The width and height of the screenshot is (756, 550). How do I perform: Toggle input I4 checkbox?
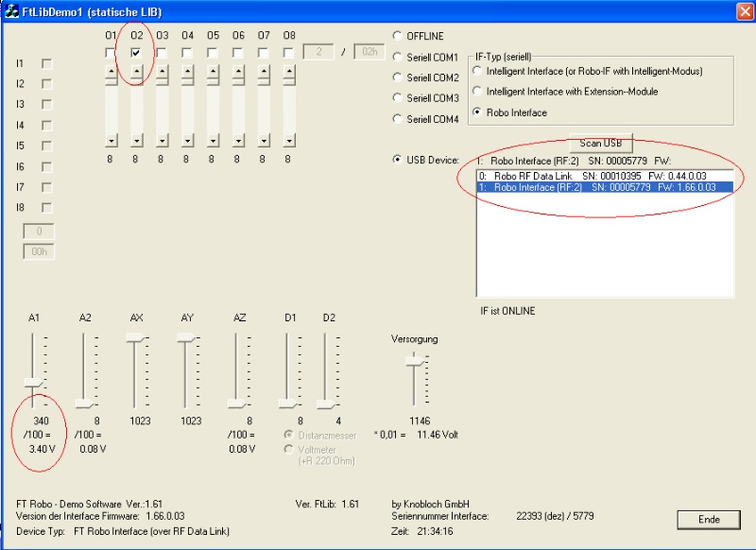point(46,126)
